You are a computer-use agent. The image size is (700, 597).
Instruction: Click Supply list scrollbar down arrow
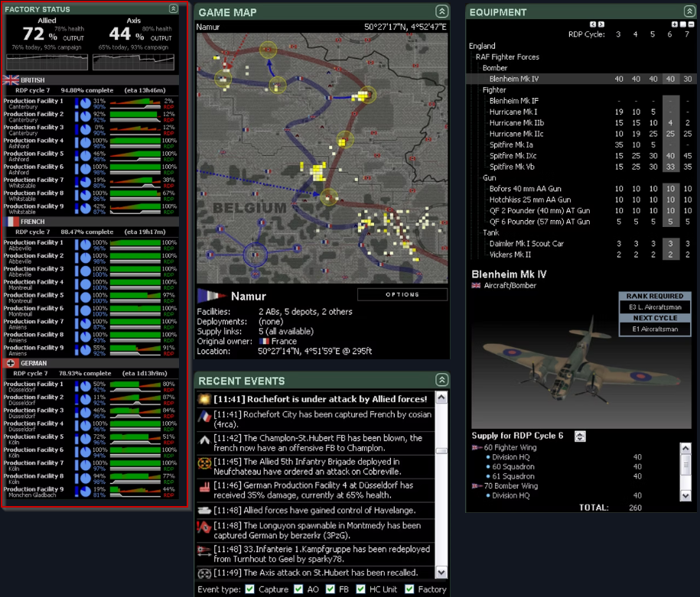tap(685, 495)
